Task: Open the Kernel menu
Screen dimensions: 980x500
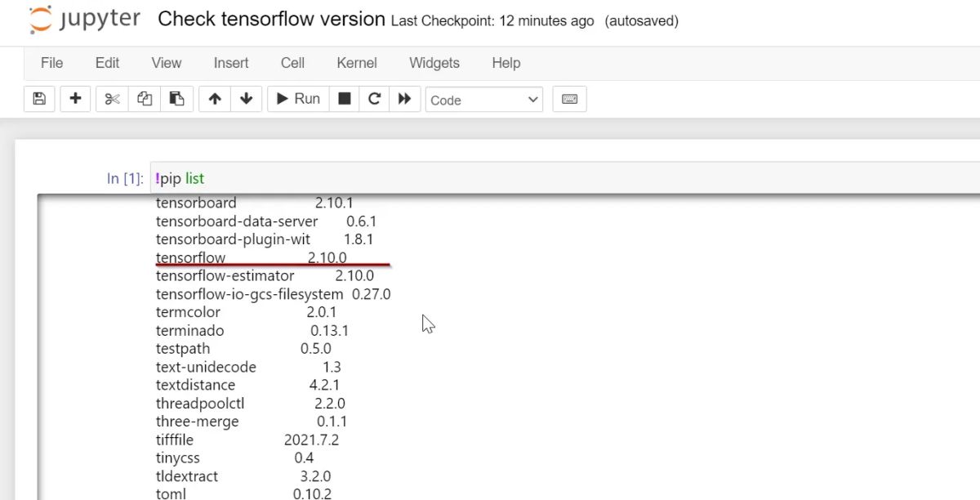Action: point(357,63)
